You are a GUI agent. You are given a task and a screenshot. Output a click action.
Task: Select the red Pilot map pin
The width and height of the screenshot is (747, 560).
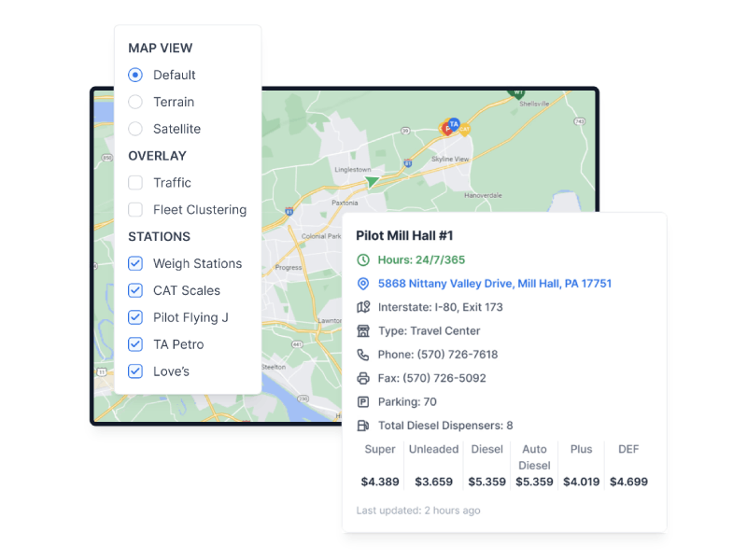(x=447, y=129)
